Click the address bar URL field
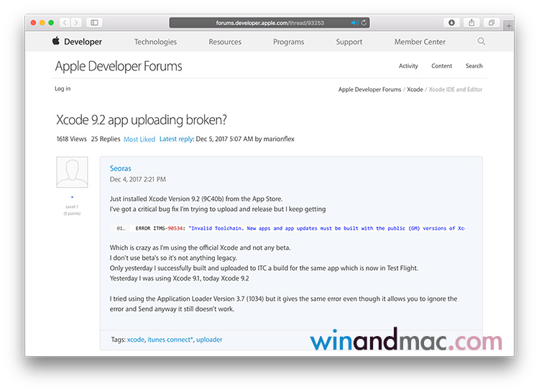 pyautogui.click(x=269, y=23)
